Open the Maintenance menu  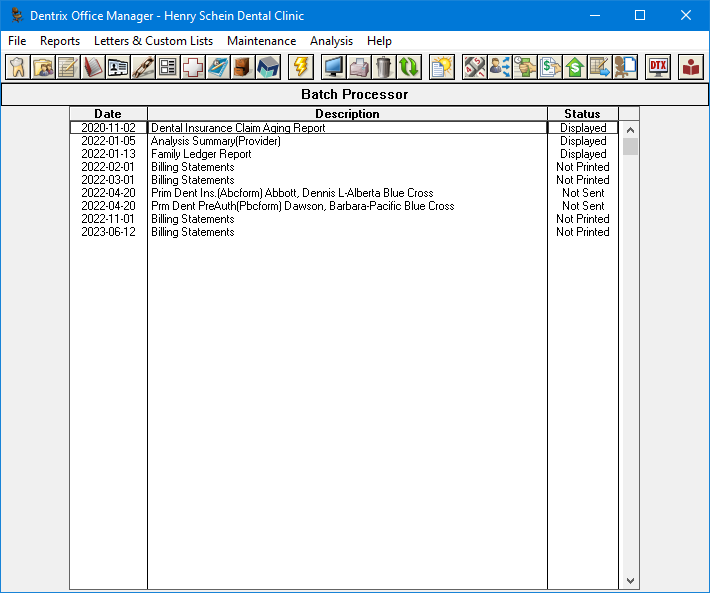pos(261,41)
